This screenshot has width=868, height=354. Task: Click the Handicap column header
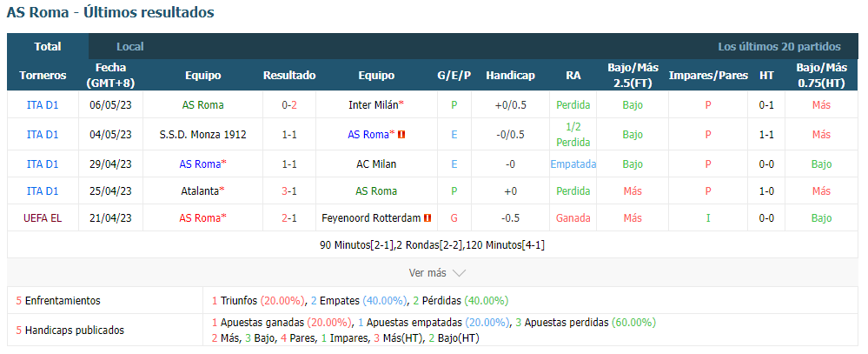point(510,76)
